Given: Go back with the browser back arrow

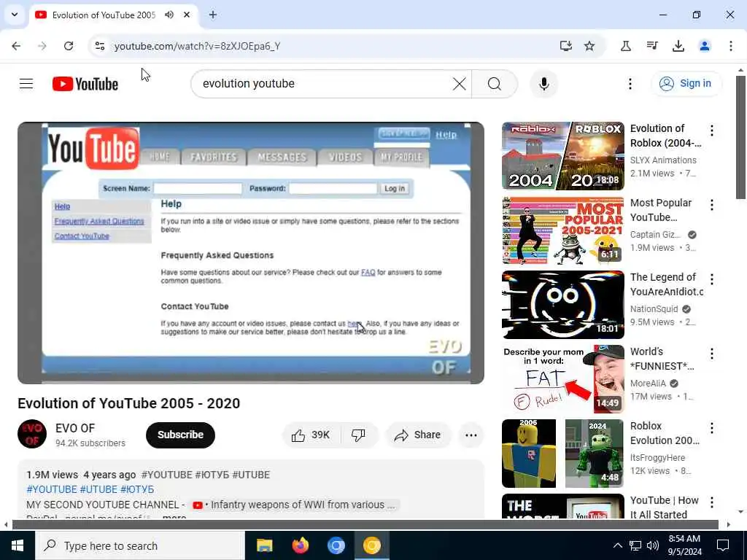Looking at the screenshot, I should [x=16, y=46].
